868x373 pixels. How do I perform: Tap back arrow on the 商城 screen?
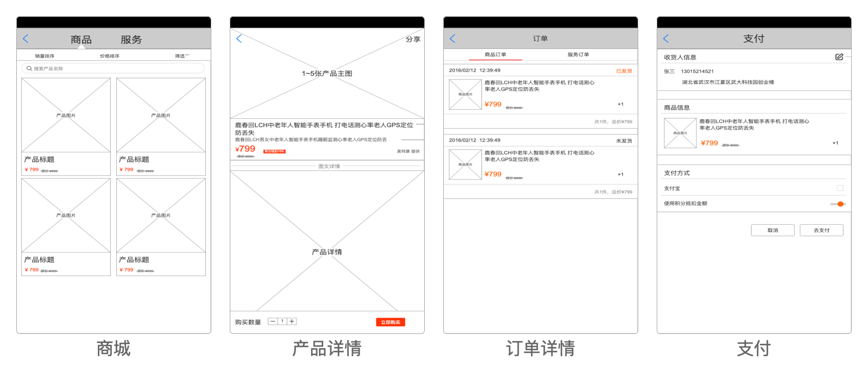point(26,39)
